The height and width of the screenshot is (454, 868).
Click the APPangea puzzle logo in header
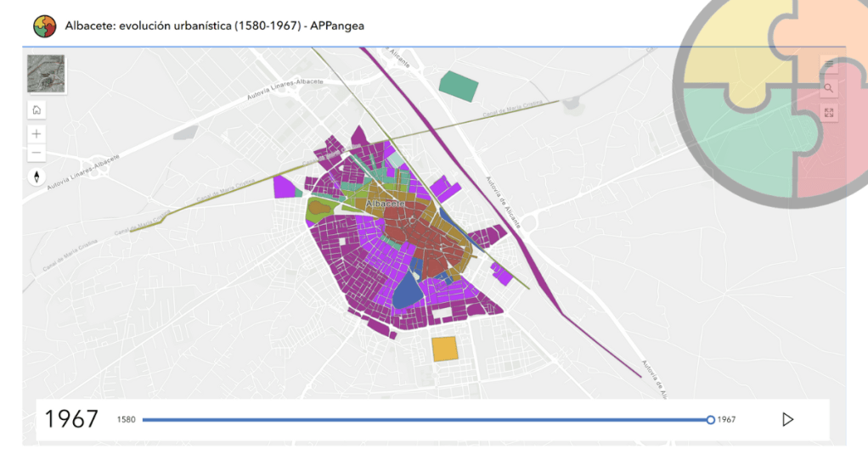point(44,26)
